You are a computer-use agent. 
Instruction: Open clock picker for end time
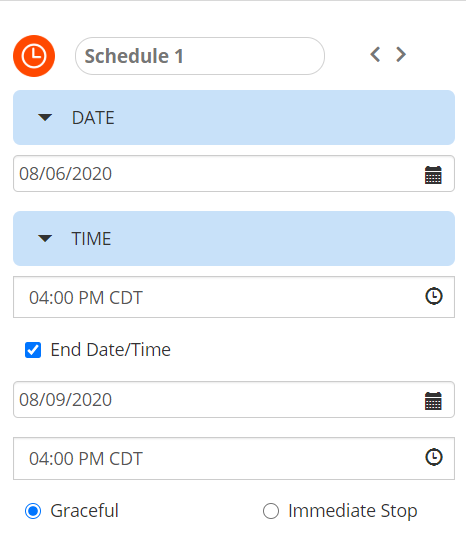coord(434,457)
